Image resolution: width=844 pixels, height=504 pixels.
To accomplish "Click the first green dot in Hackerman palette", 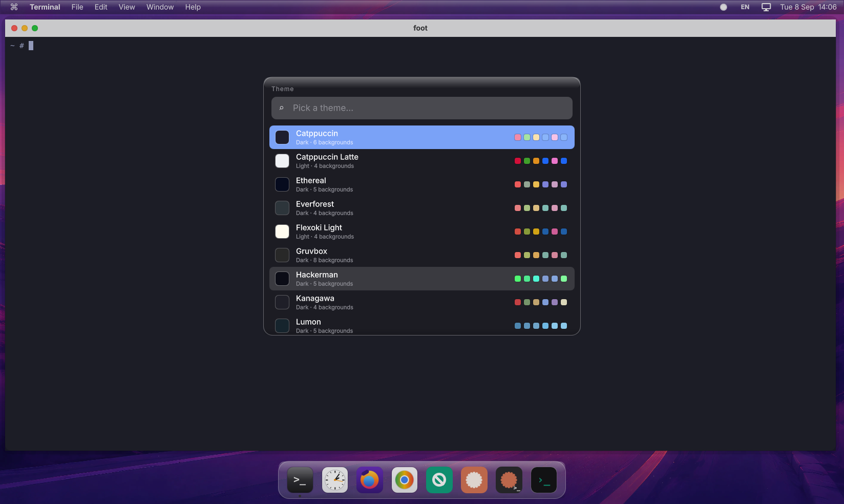I will 518,279.
